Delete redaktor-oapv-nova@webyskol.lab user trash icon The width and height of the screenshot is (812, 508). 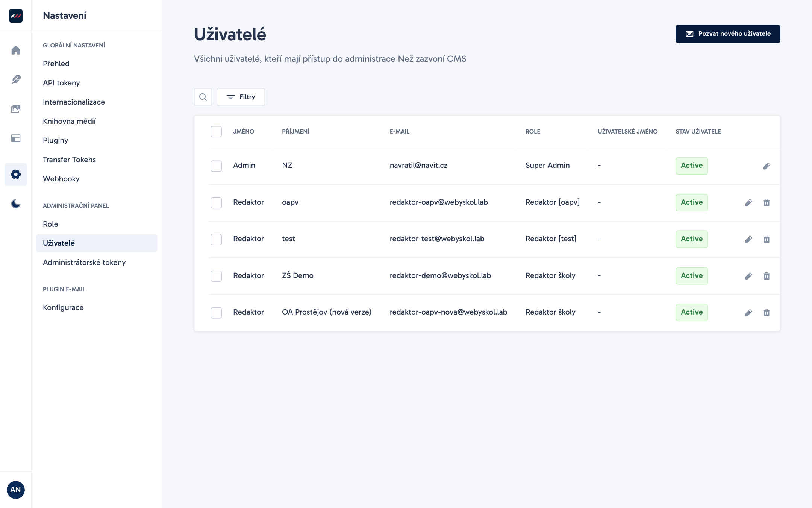tap(767, 313)
